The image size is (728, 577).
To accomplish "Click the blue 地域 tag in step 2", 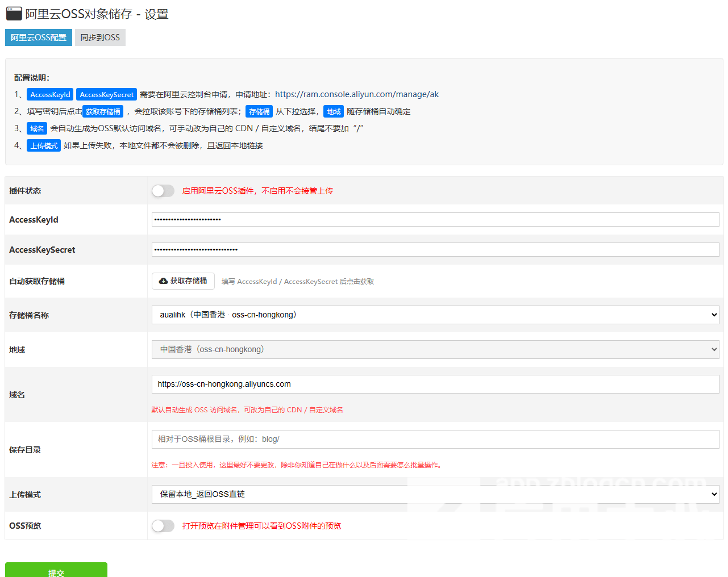I will pos(334,111).
